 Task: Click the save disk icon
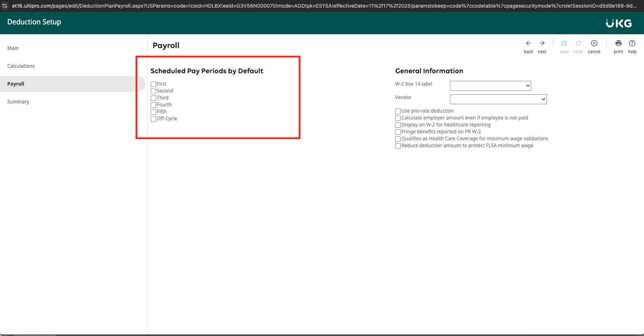point(564,43)
